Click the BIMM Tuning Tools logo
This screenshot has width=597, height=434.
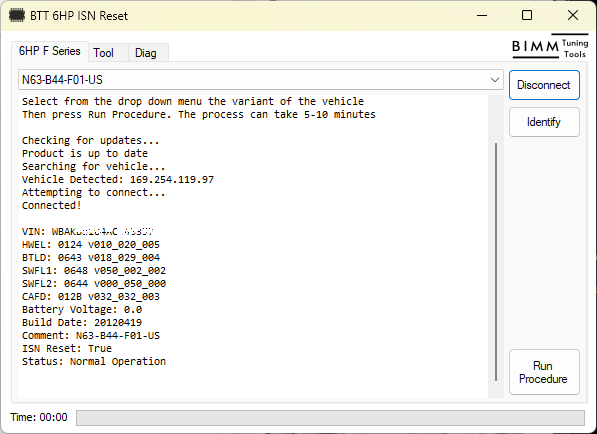pyautogui.click(x=550, y=46)
